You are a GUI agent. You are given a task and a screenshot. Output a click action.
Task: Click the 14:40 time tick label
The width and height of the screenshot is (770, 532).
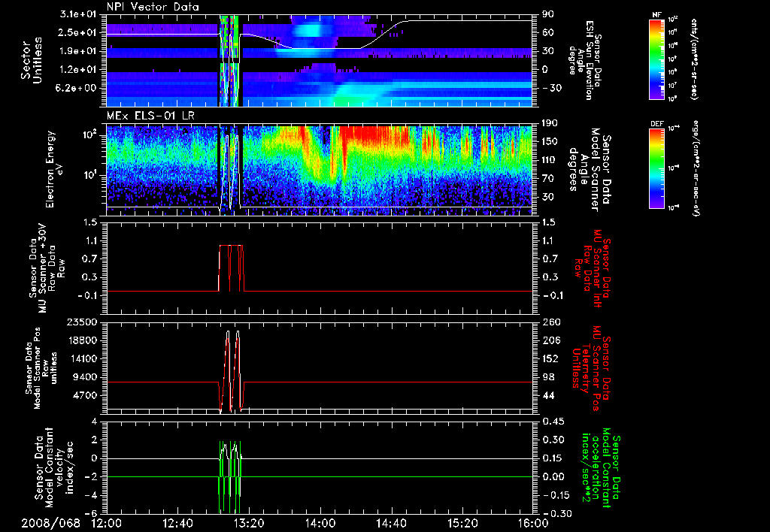(391, 523)
